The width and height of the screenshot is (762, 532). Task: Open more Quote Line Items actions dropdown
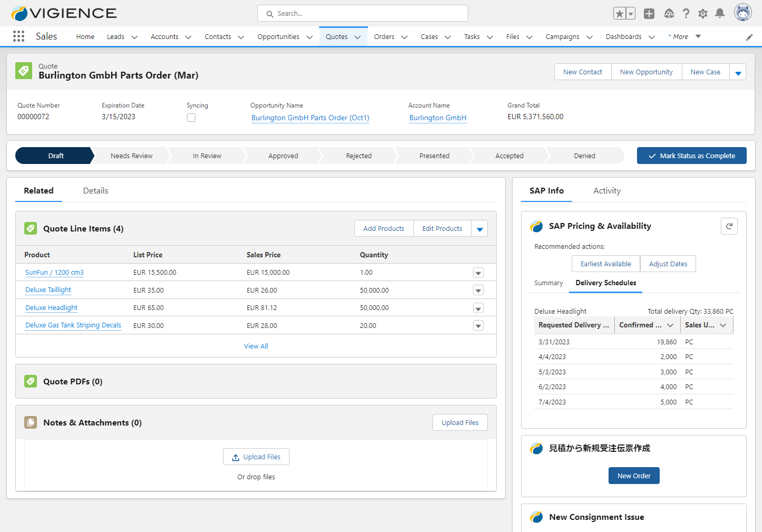pos(479,229)
